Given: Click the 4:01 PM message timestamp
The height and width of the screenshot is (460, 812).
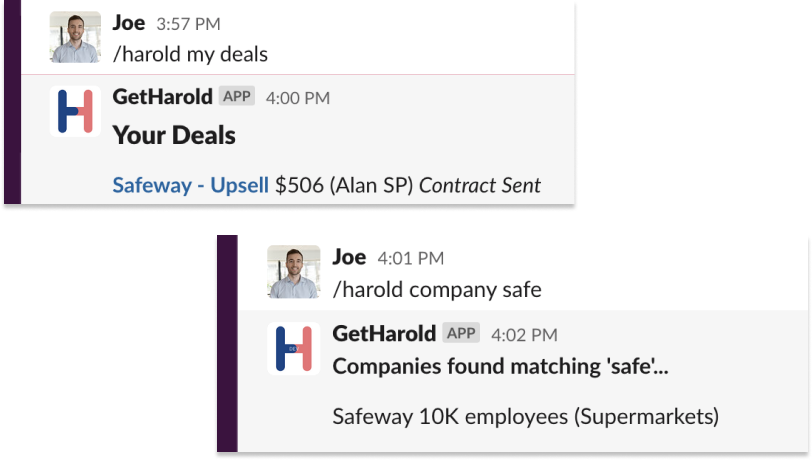Looking at the screenshot, I should coord(410,258).
